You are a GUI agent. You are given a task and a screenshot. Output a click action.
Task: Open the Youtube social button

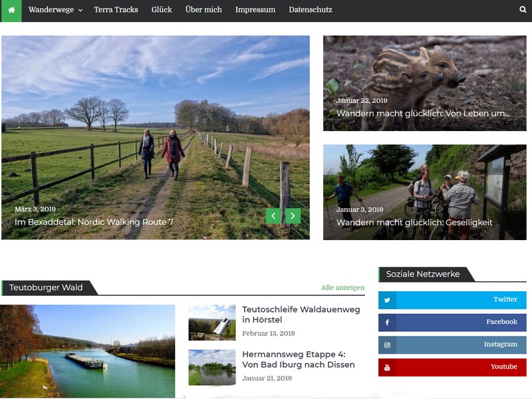click(452, 367)
